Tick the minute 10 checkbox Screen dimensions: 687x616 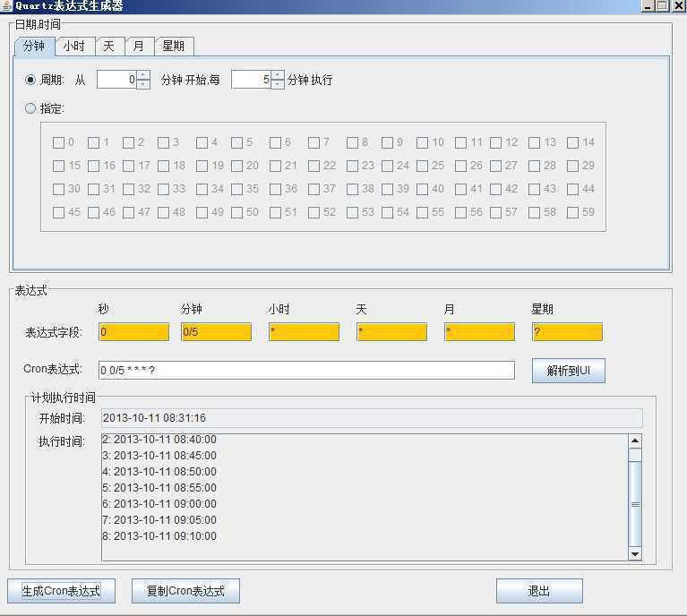[x=422, y=142]
